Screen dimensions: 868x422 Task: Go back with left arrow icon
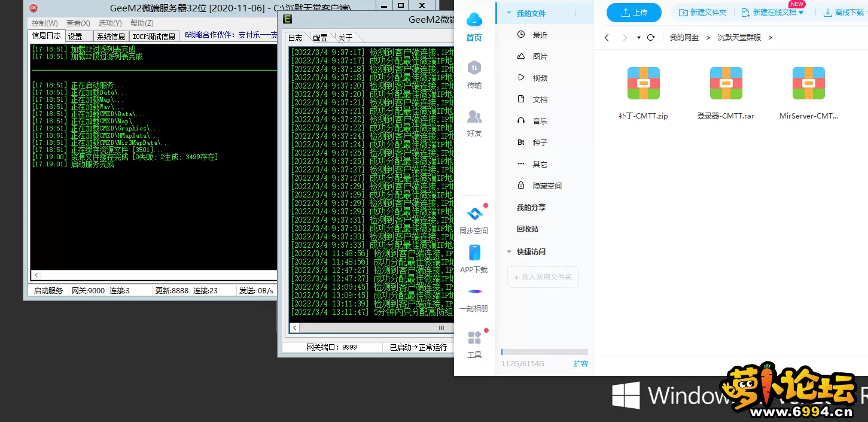[607, 37]
